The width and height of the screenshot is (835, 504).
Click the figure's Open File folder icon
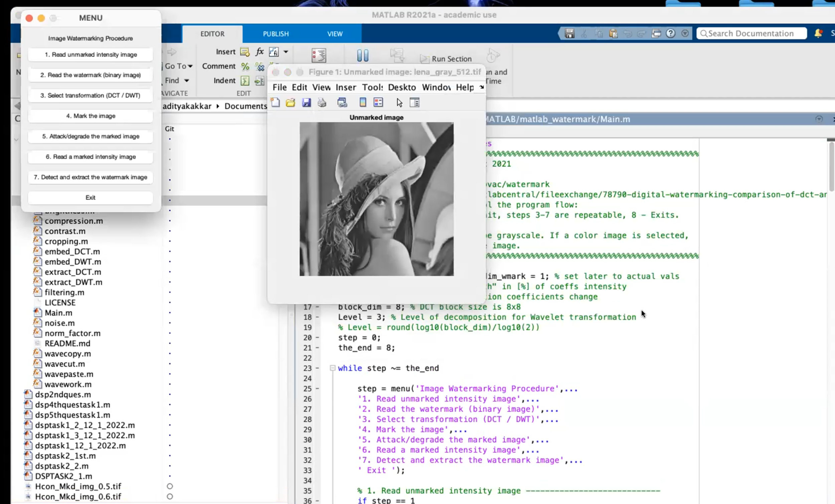pos(291,102)
